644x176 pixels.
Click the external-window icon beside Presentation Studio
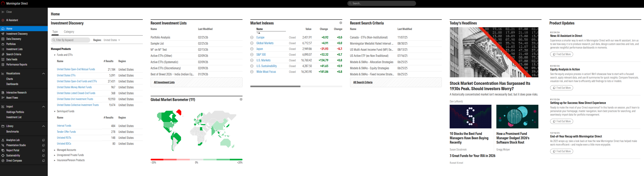tap(43, 145)
